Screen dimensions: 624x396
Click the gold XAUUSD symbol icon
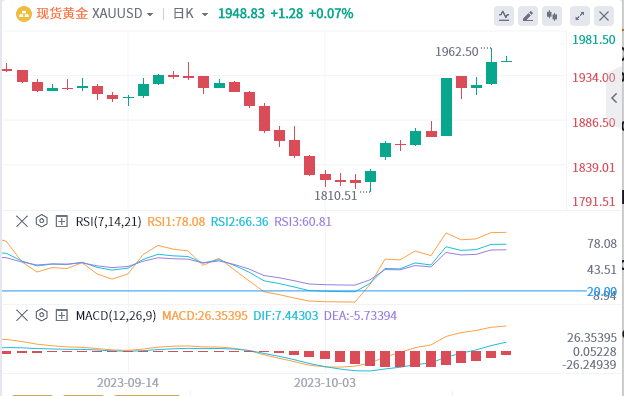[24, 14]
